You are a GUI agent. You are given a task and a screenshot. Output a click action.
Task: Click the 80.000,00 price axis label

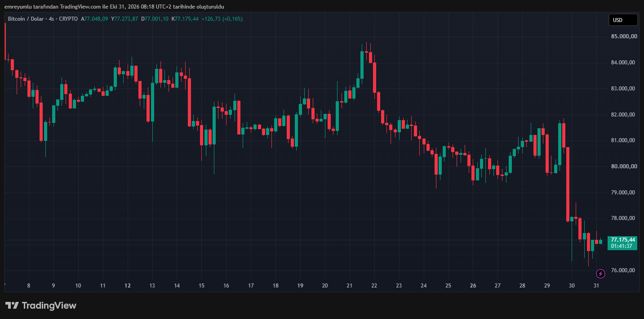click(623, 166)
